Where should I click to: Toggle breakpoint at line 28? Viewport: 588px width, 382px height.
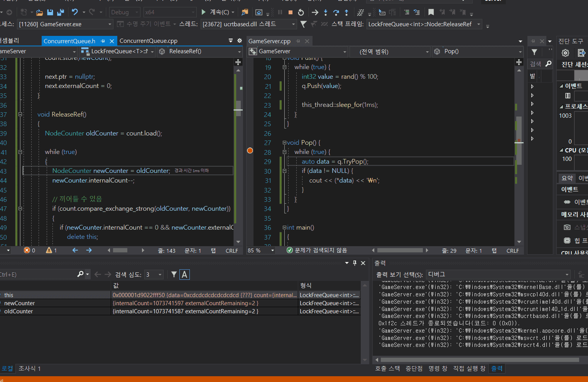tap(250, 150)
